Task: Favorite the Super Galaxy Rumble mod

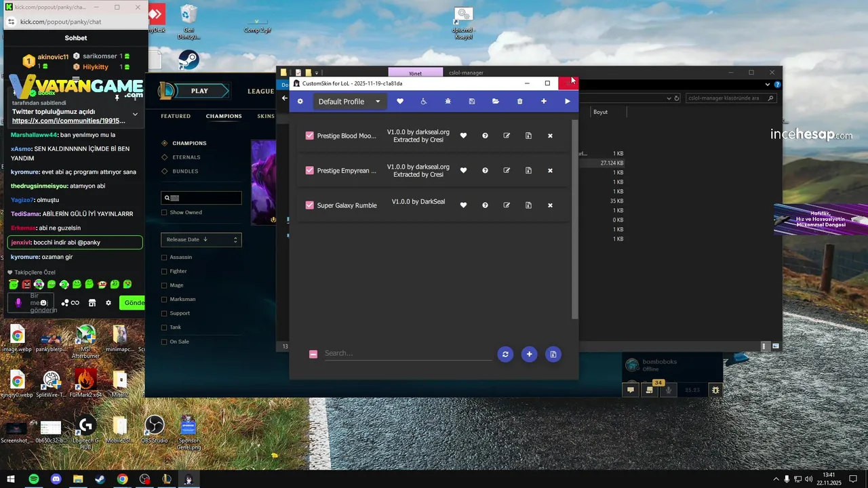Action: [x=464, y=205]
